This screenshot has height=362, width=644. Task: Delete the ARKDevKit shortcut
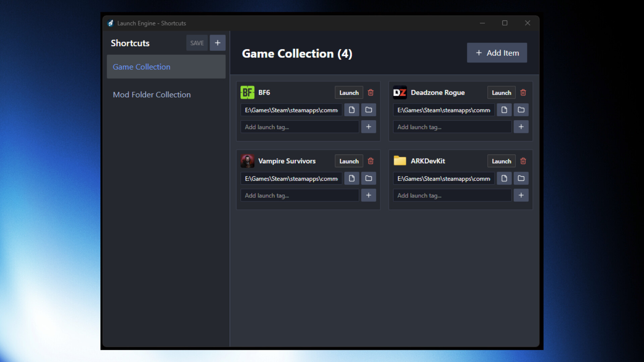(523, 161)
